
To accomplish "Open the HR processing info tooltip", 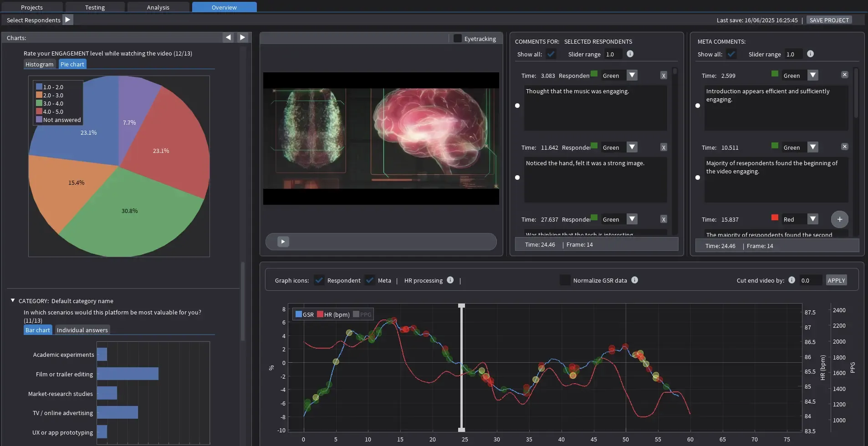I will pos(450,280).
